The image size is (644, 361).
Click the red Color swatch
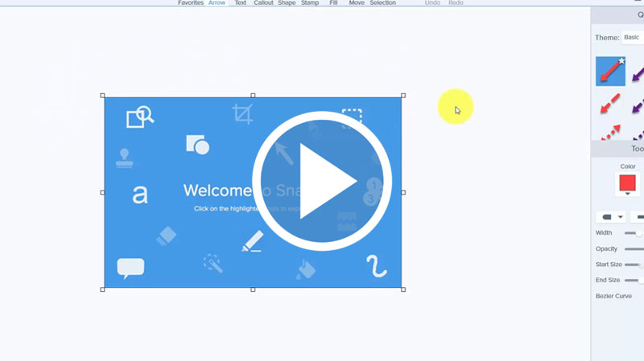click(x=627, y=183)
